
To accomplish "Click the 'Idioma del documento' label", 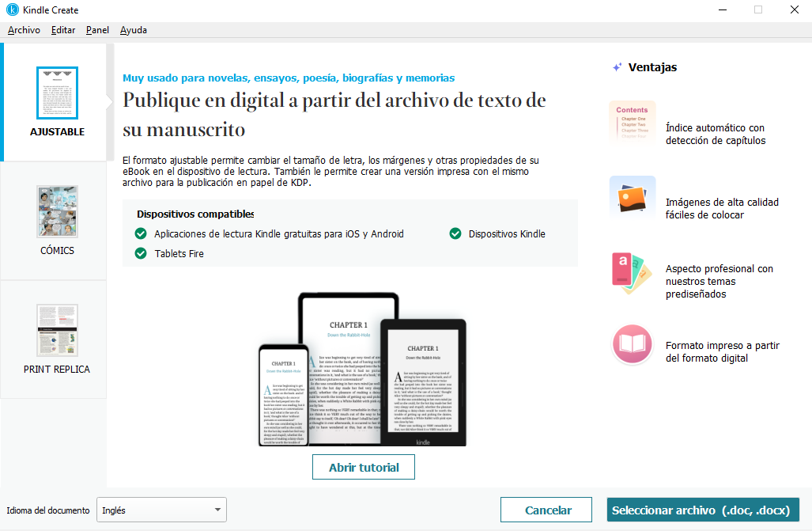I will point(48,510).
